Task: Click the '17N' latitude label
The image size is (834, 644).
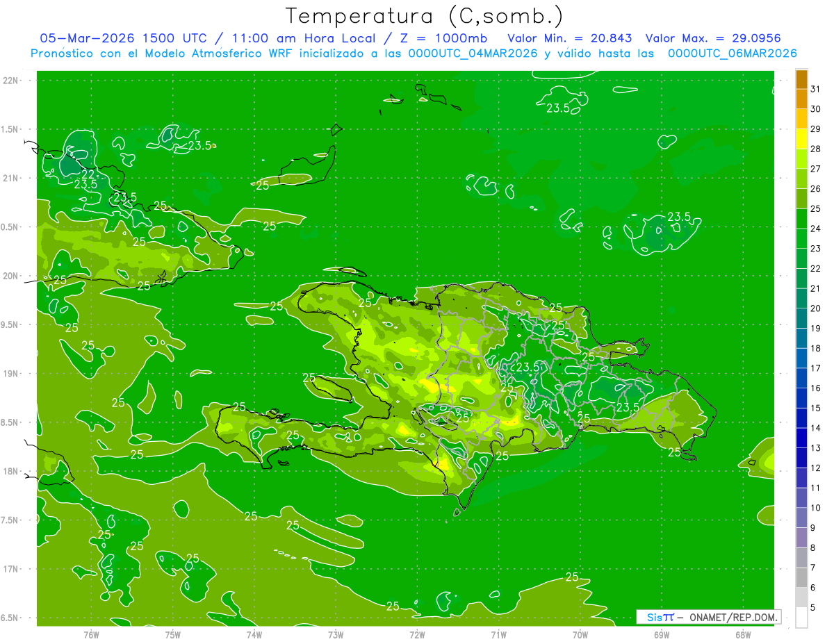Action: 10,569
